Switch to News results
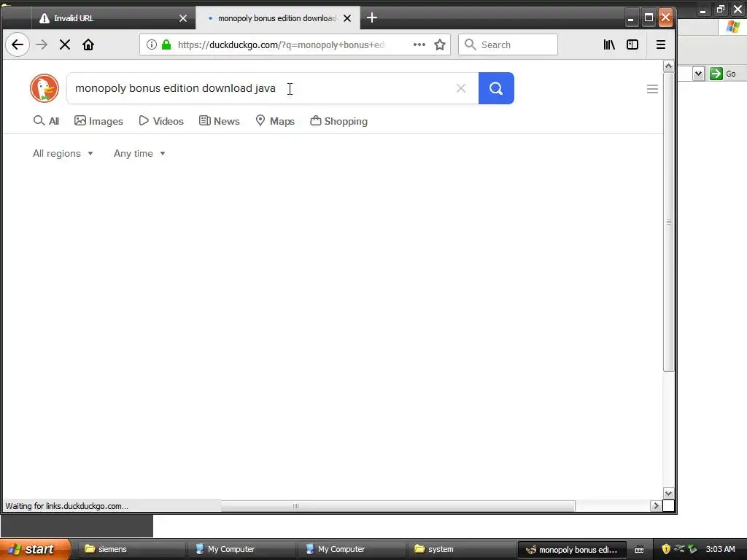 coord(219,121)
